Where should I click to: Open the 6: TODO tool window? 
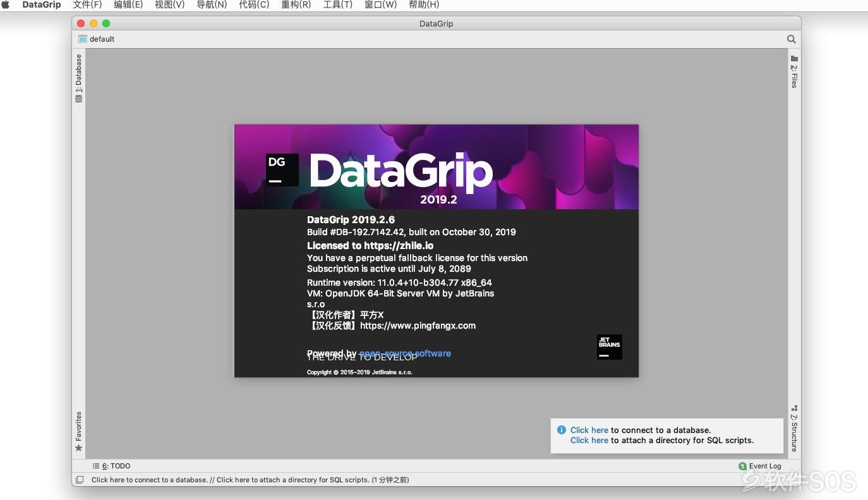click(111, 466)
